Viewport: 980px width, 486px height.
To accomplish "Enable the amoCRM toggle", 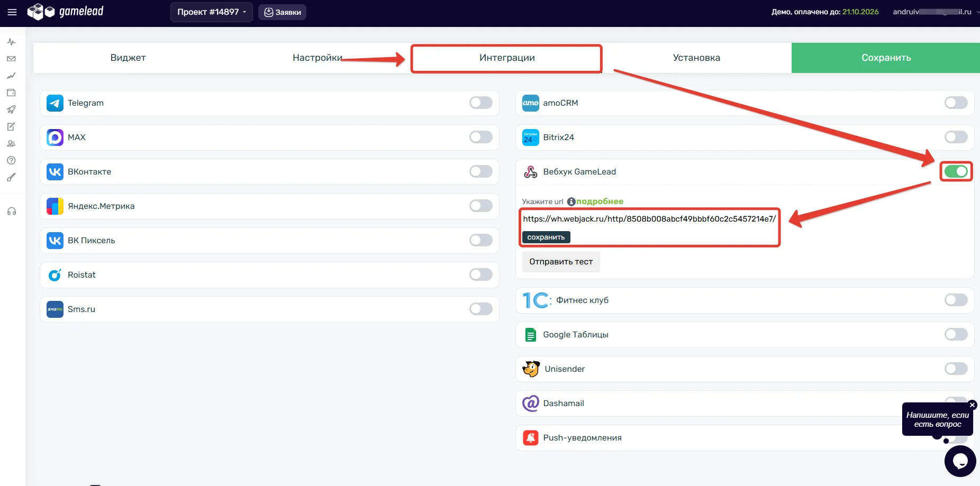I will click(956, 103).
